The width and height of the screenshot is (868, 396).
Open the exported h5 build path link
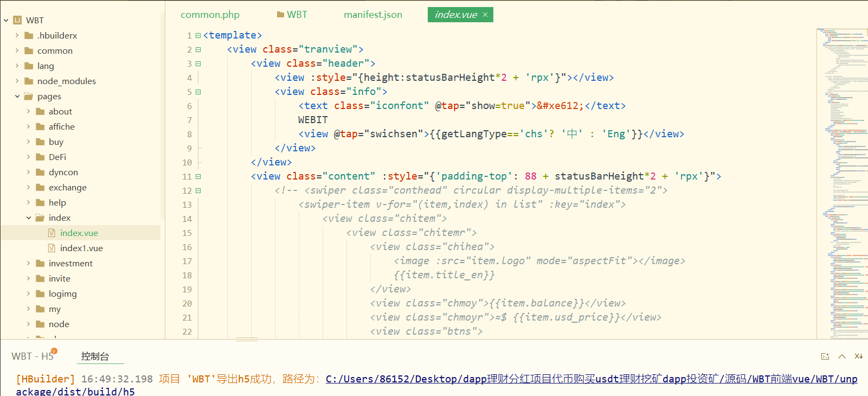pyautogui.click(x=591, y=379)
